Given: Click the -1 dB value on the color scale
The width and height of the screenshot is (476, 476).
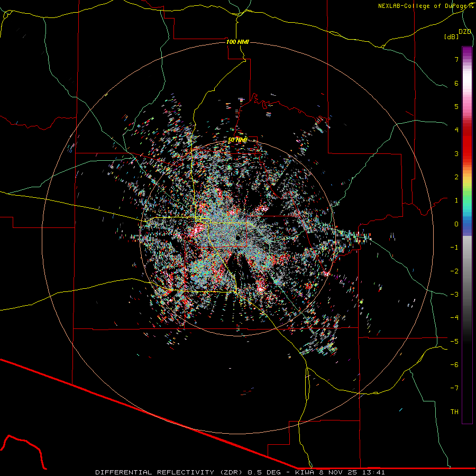Looking at the screenshot, I should point(454,248).
